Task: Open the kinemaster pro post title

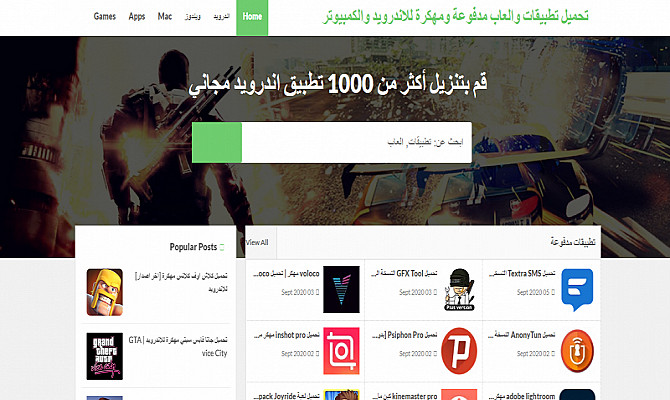Action: click(404, 396)
